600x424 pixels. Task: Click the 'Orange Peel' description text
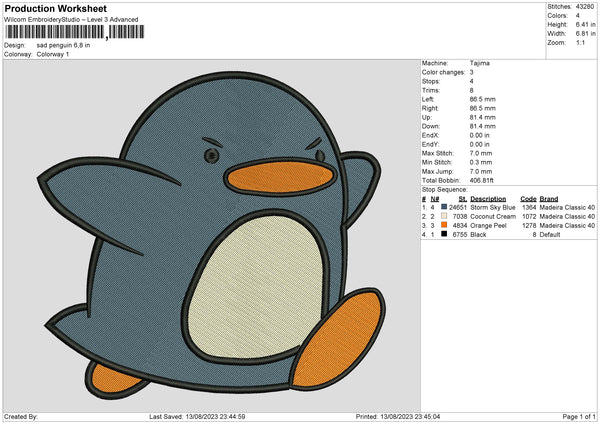(x=488, y=225)
